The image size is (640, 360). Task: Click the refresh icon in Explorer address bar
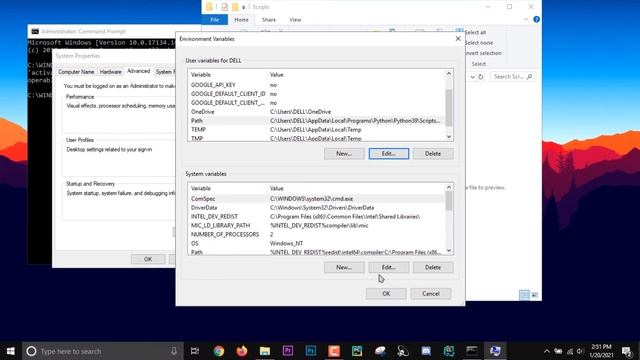(481, 77)
